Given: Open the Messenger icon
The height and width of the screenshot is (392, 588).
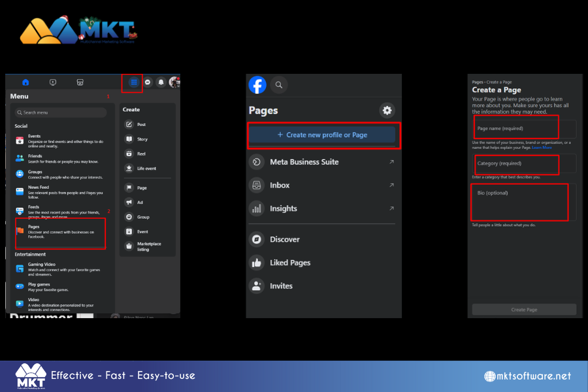Looking at the screenshot, I should point(148,82).
